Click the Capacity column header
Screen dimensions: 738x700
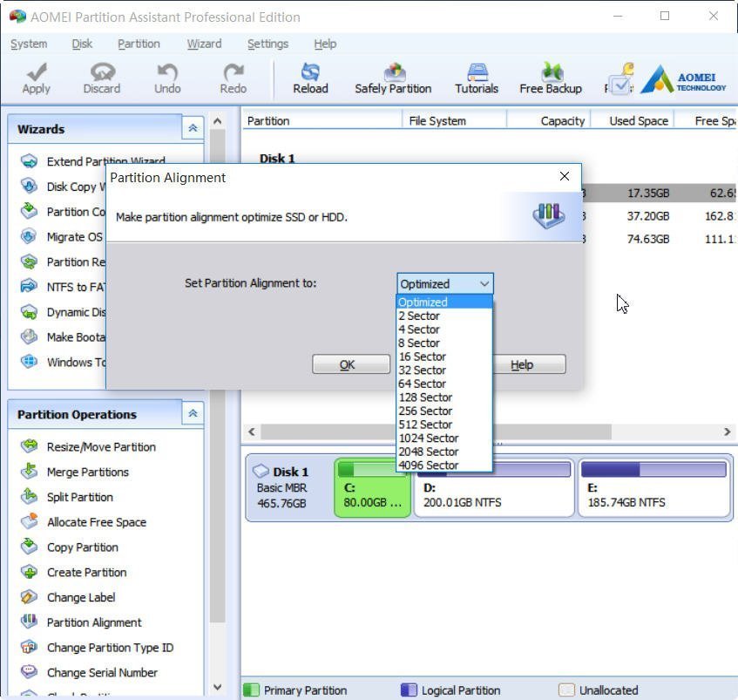pyautogui.click(x=549, y=121)
